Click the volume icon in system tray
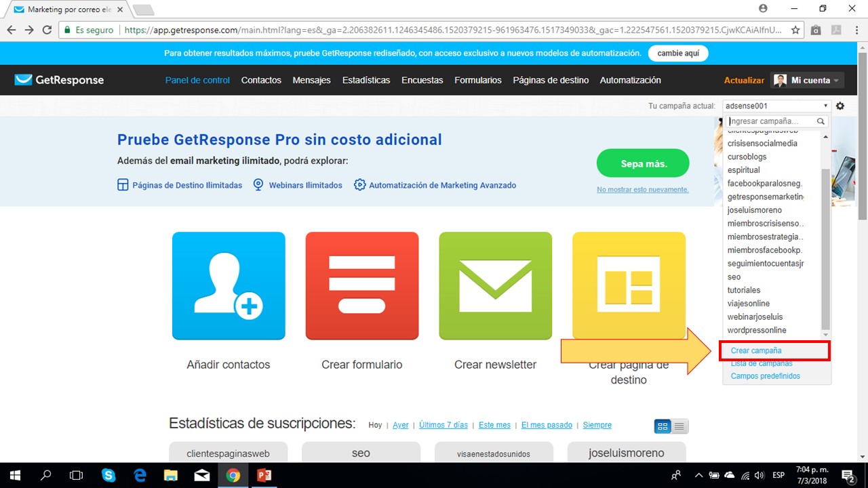Viewport: 868px width, 488px height. point(759,475)
